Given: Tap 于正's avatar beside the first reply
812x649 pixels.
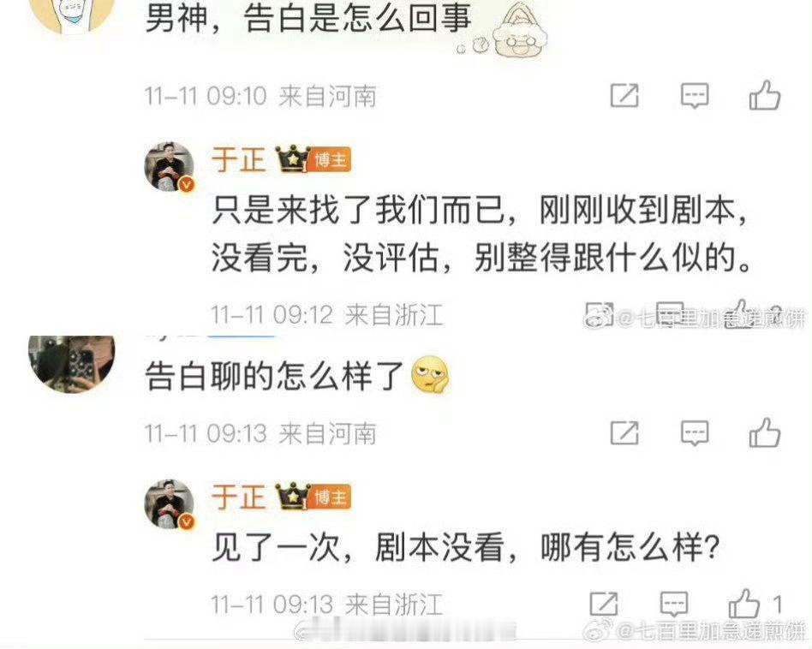Looking at the screenshot, I should (170, 167).
